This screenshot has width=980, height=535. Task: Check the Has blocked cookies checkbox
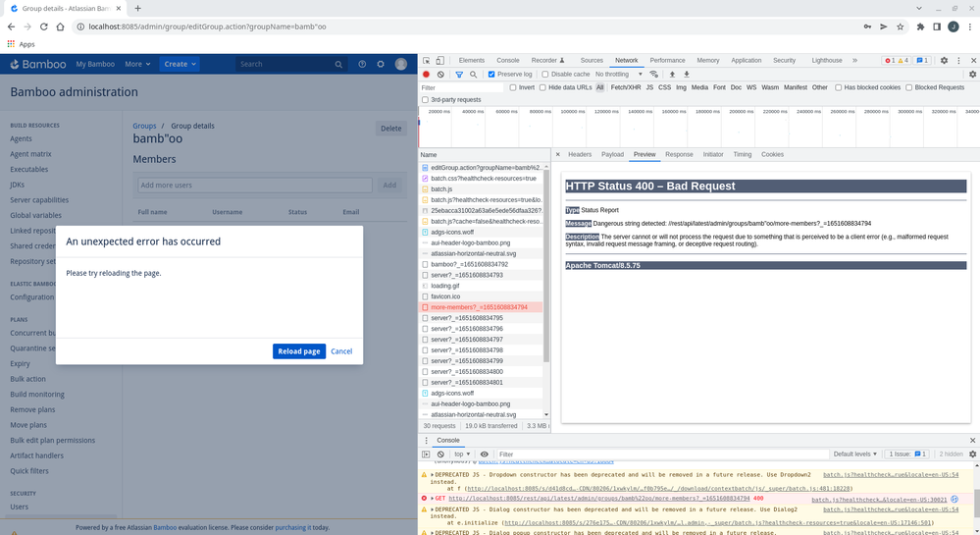tap(839, 87)
